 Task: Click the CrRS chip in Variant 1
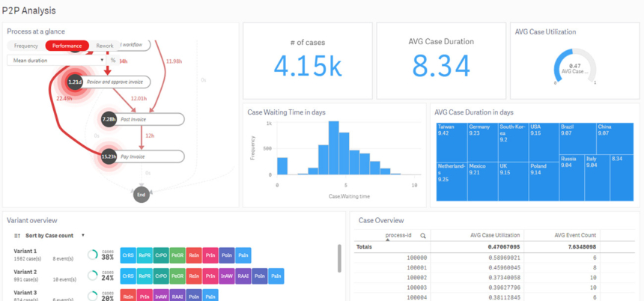pyautogui.click(x=127, y=255)
